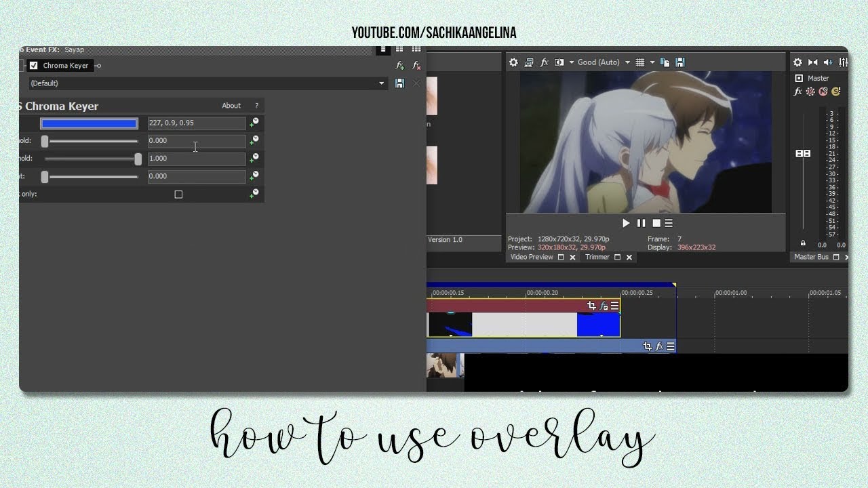Image resolution: width=868 pixels, height=488 pixels.
Task: Click preview on external monitor icon
Action: 529,62
